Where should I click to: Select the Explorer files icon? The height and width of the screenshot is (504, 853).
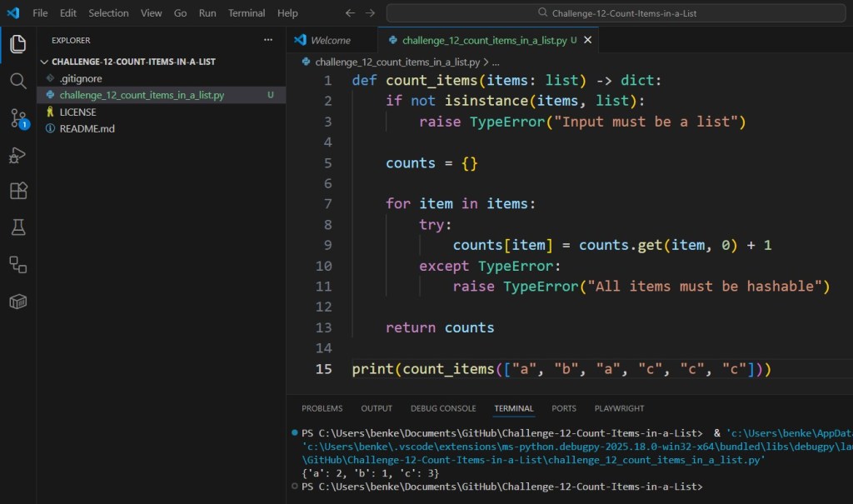(x=17, y=46)
